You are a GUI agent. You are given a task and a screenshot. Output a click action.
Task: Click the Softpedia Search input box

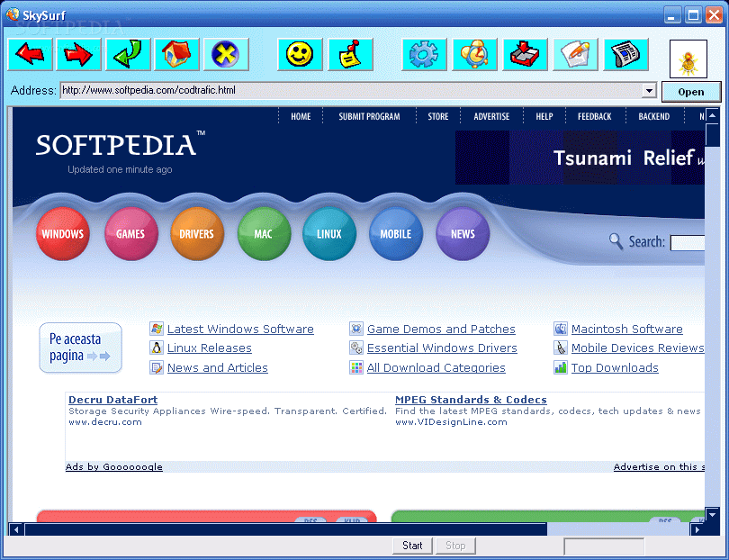click(x=688, y=242)
